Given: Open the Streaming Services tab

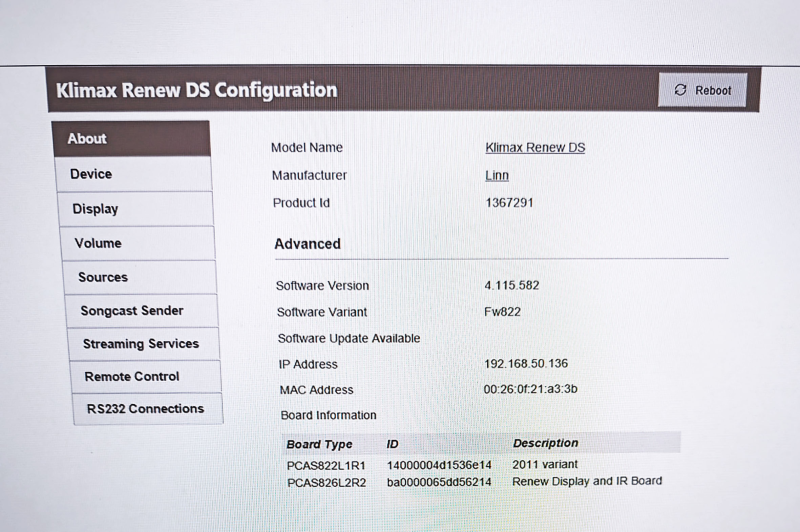Looking at the screenshot, I should coord(144,344).
